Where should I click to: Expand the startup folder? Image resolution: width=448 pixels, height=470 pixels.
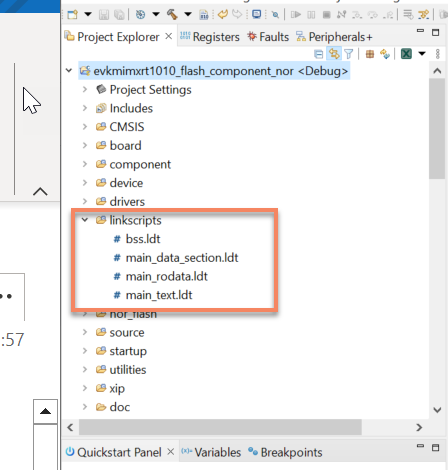point(85,351)
